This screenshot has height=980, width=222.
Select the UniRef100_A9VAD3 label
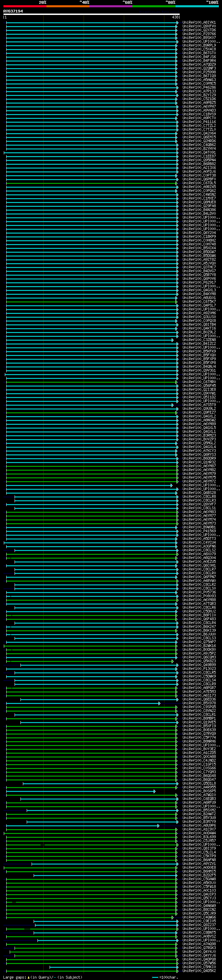(199, 110)
